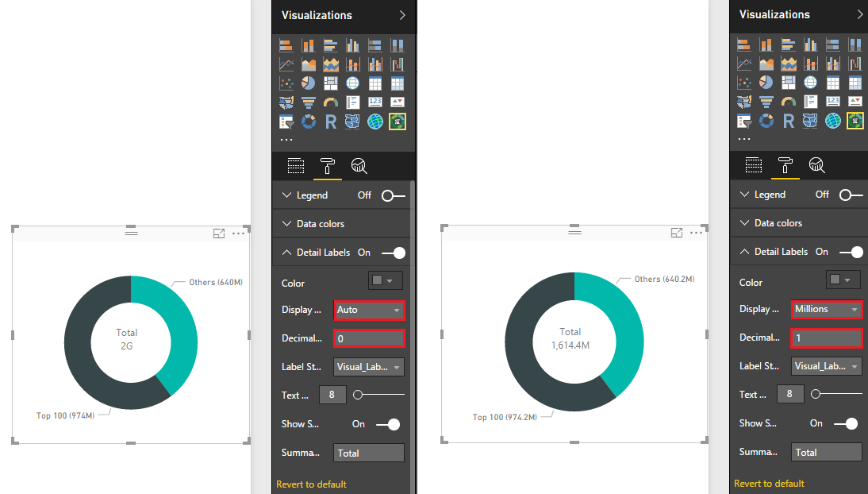Choose clustered column chart in left Visualizations pane
Viewport: 868px width, 494px height.
coord(352,45)
